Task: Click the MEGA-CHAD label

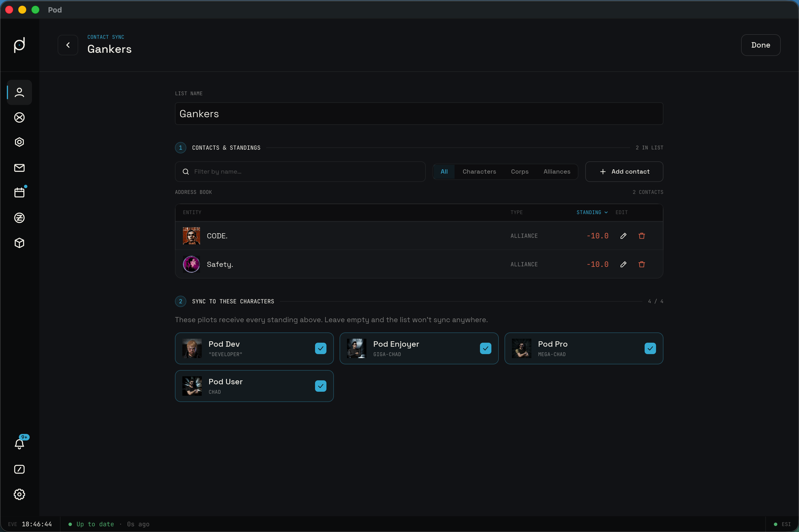Action: coord(552,354)
